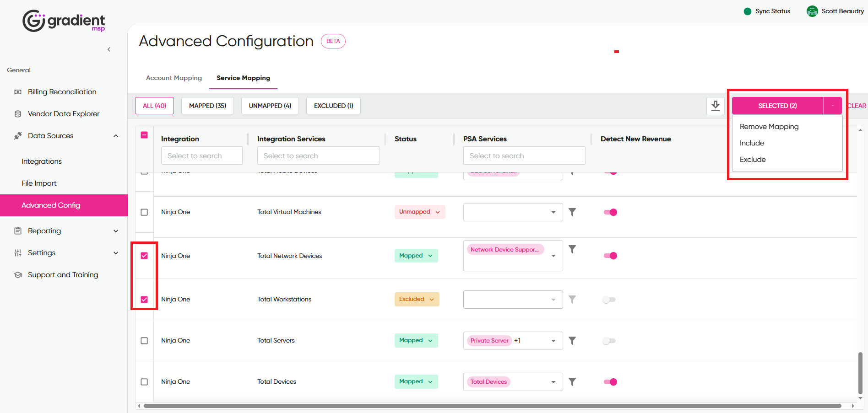Filter by ALL (40) services
Screen dimensions: 868x413
[x=155, y=106]
